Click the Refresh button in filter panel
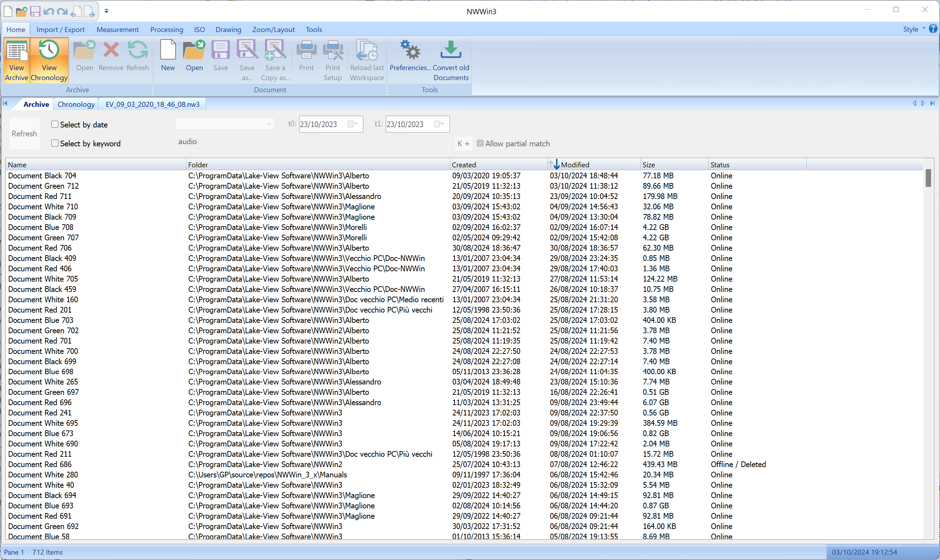940x560 pixels. [x=24, y=134]
